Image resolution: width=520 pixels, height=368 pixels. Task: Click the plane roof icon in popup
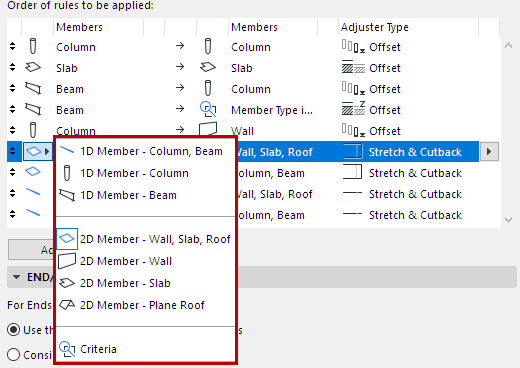[67, 305]
